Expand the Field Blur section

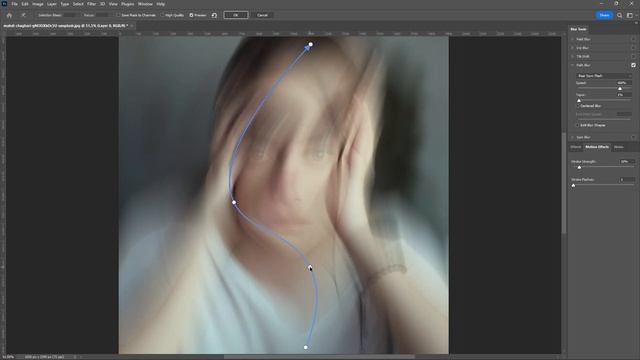572,39
